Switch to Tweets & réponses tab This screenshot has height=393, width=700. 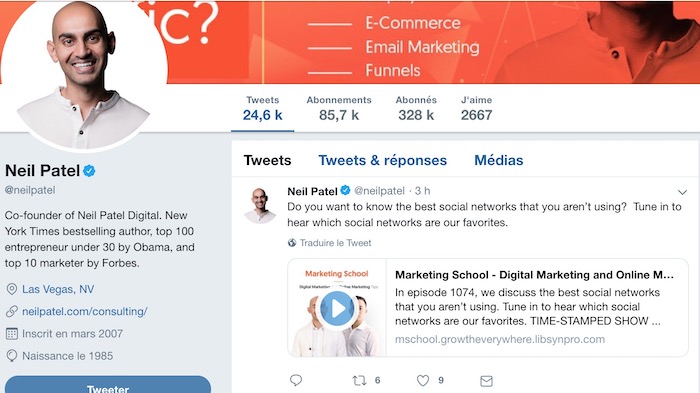pos(383,160)
